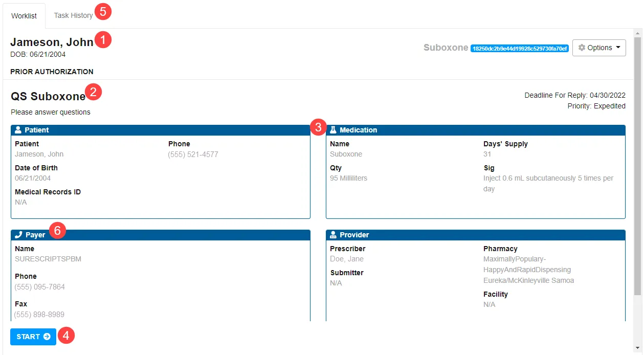
Task: Click the Patient panel person icon
Action: tap(18, 130)
